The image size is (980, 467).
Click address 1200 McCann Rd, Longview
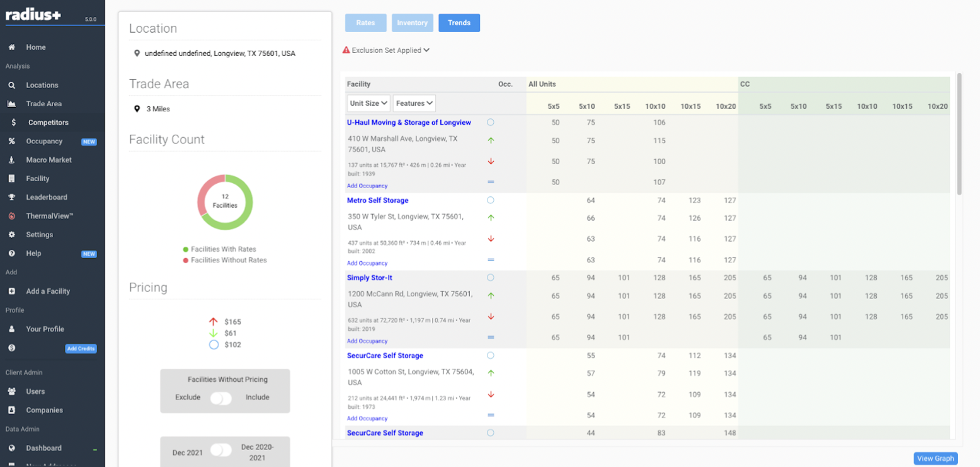[x=410, y=299]
